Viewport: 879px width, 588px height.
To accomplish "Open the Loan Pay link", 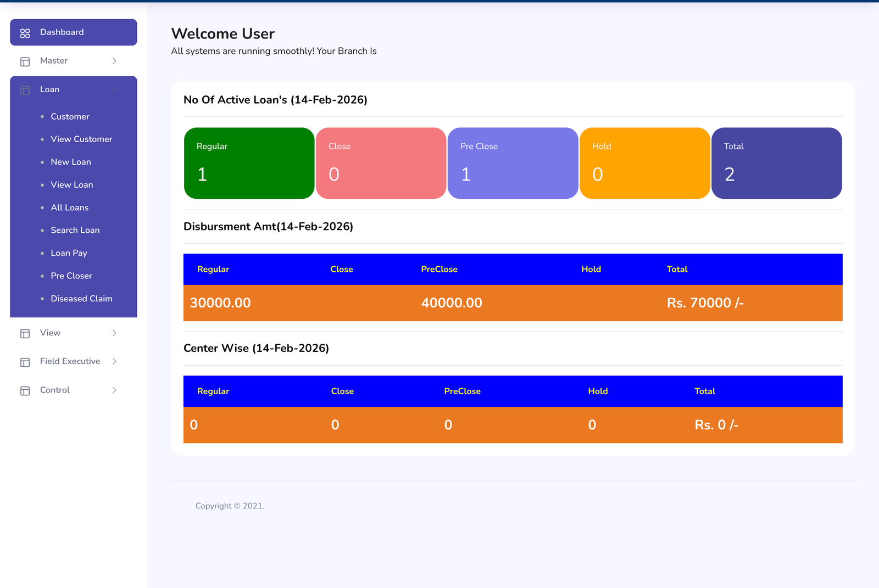I will tap(69, 253).
